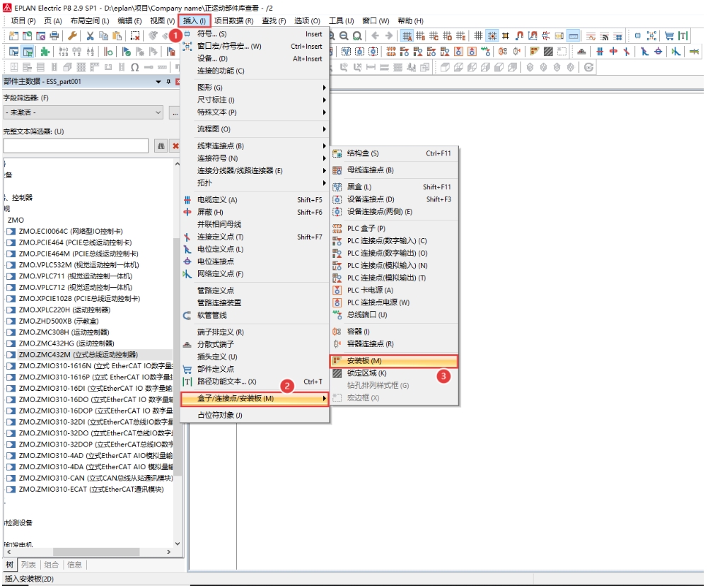Viewport: 708px width, 588px height.
Task: Click the zoom out magnifier icon
Action: coord(344,35)
